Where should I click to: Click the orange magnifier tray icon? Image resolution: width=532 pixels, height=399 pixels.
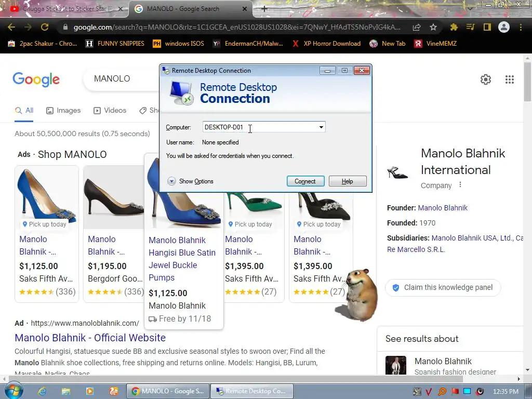(x=442, y=392)
